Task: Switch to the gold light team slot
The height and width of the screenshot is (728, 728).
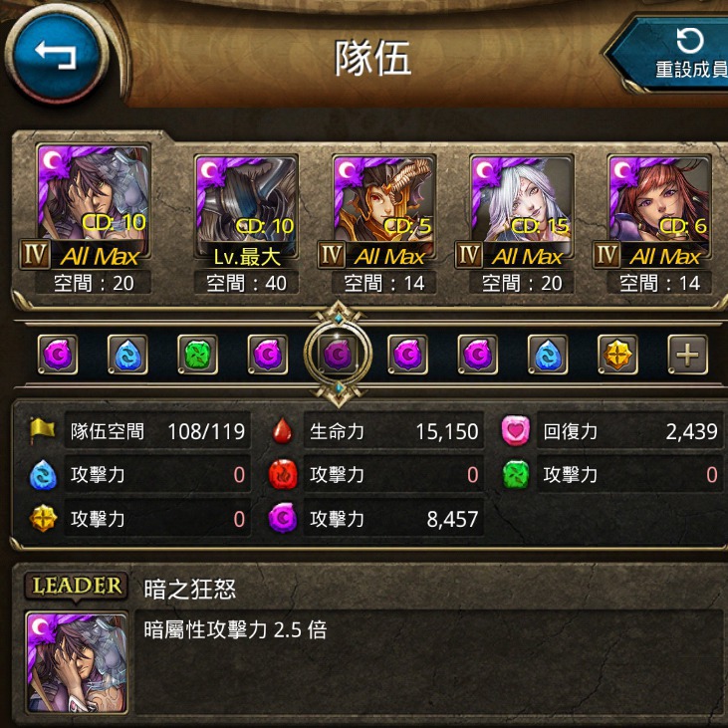Action: tap(617, 355)
